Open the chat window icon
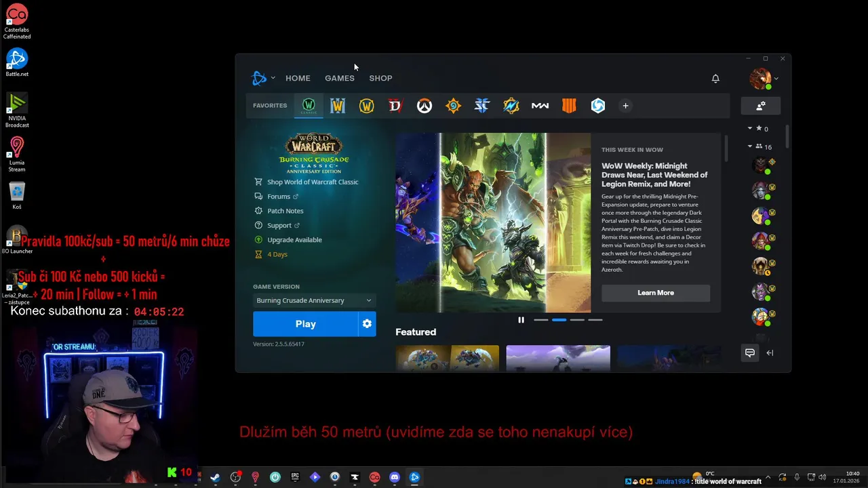This screenshot has height=488, width=868. click(x=750, y=352)
